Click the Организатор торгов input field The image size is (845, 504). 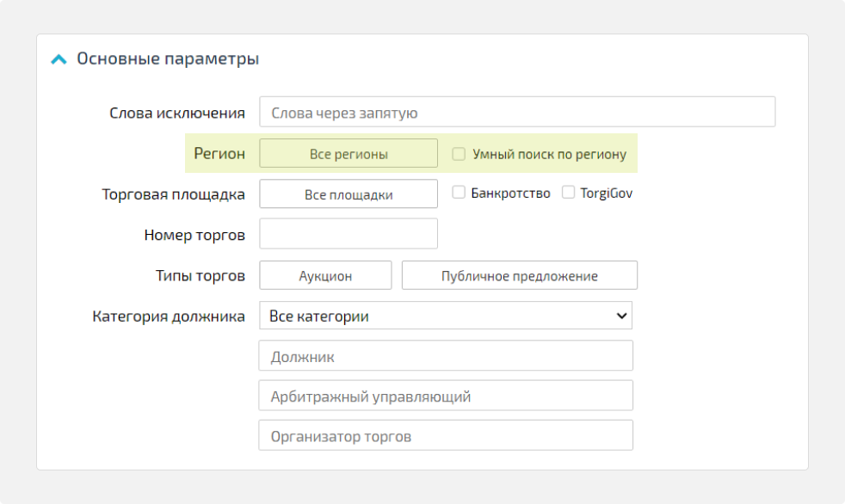click(x=445, y=436)
